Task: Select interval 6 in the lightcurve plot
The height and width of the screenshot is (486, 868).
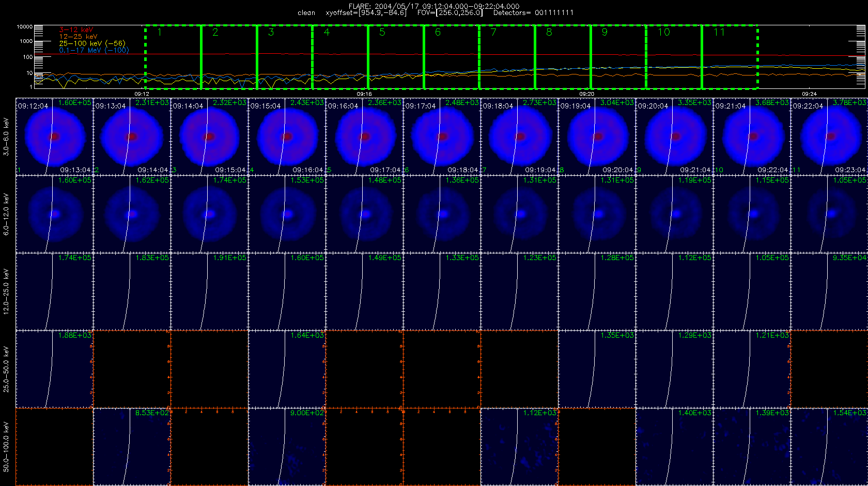Action: point(452,57)
